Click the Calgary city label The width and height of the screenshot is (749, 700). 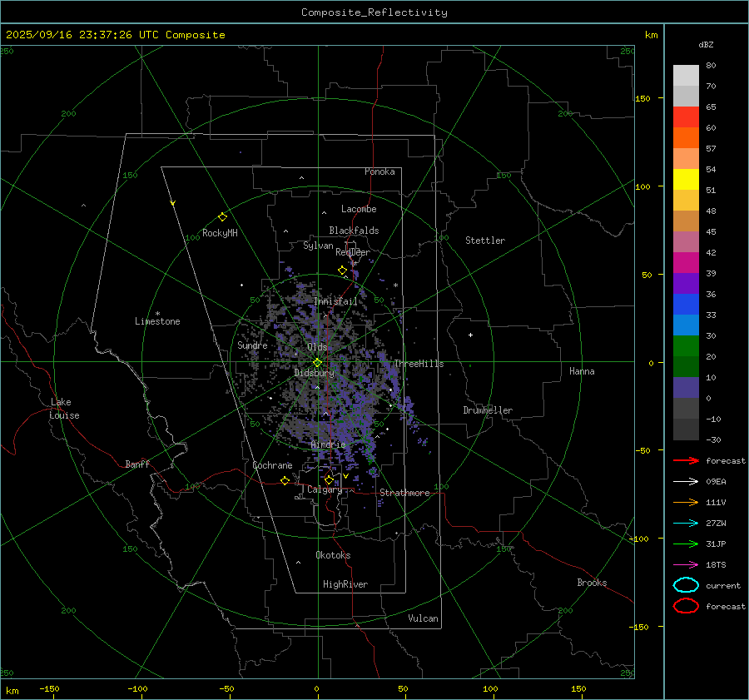click(324, 490)
